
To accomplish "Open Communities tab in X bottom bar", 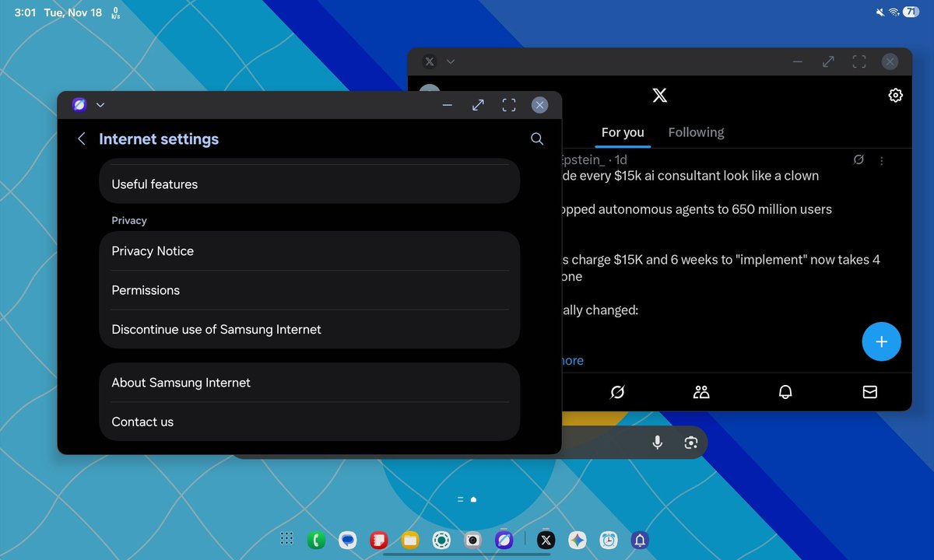I will click(701, 392).
